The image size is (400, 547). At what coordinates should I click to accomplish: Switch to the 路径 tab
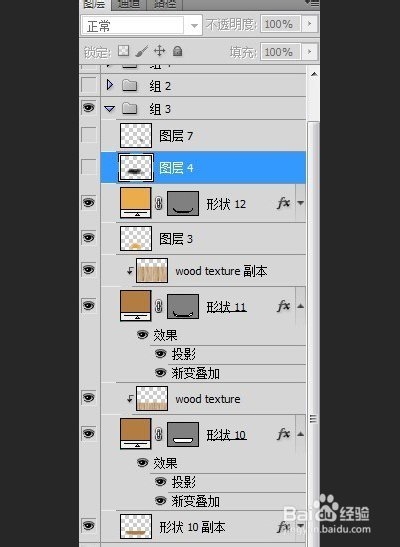coord(164,4)
